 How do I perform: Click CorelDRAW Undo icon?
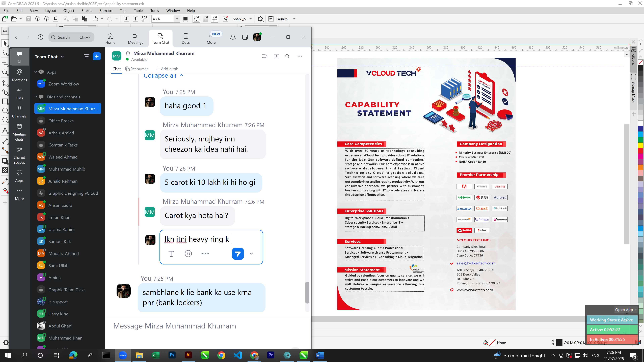95,19
